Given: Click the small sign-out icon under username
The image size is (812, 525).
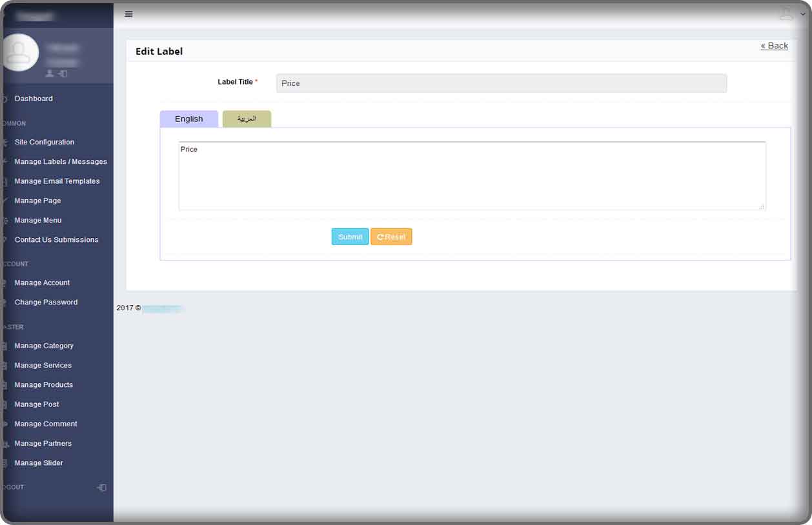Looking at the screenshot, I should pyautogui.click(x=63, y=74).
